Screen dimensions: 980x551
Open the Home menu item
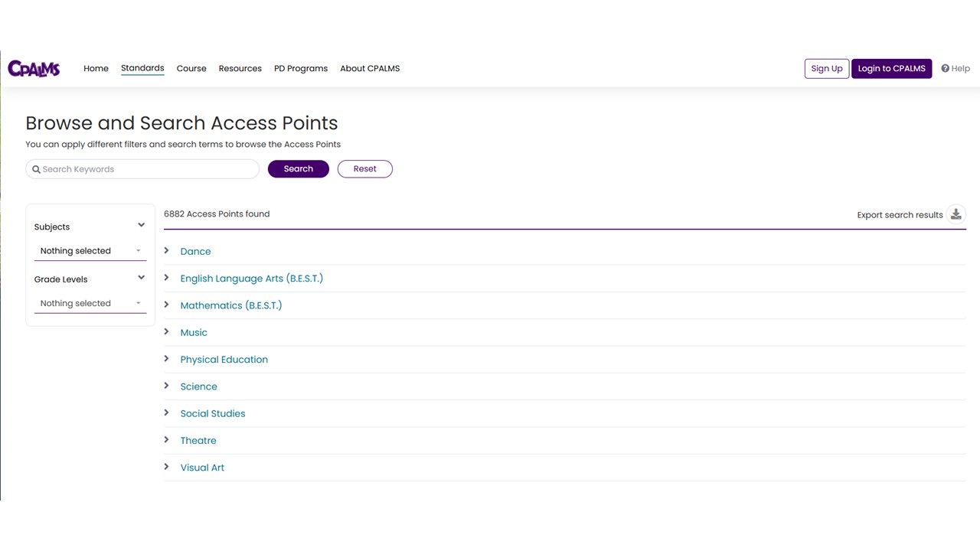click(96, 68)
